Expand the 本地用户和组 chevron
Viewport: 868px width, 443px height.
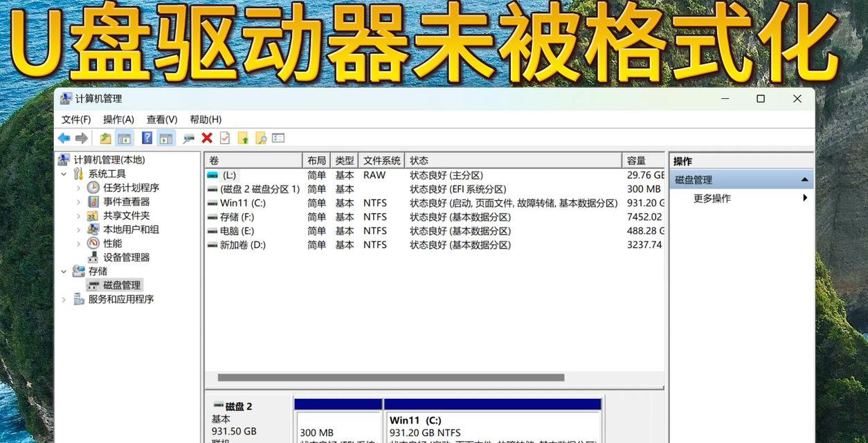tap(78, 229)
